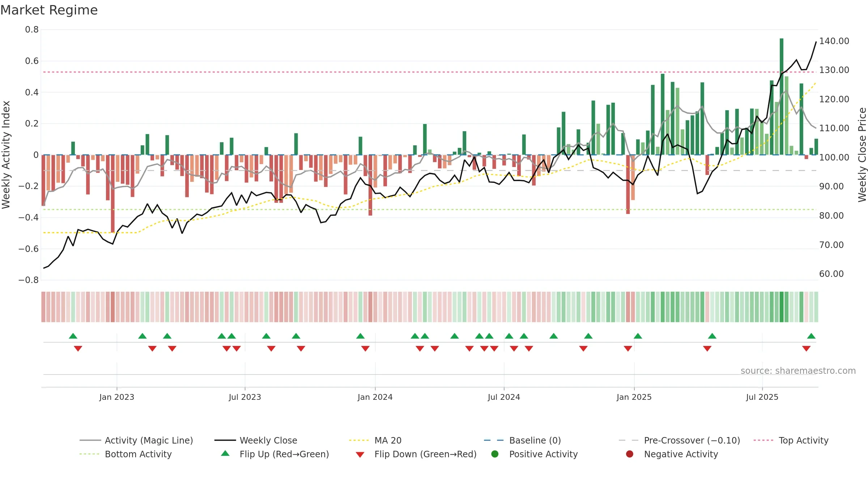Click the Jul 2025 x-axis label
868x488 pixels.
click(762, 397)
